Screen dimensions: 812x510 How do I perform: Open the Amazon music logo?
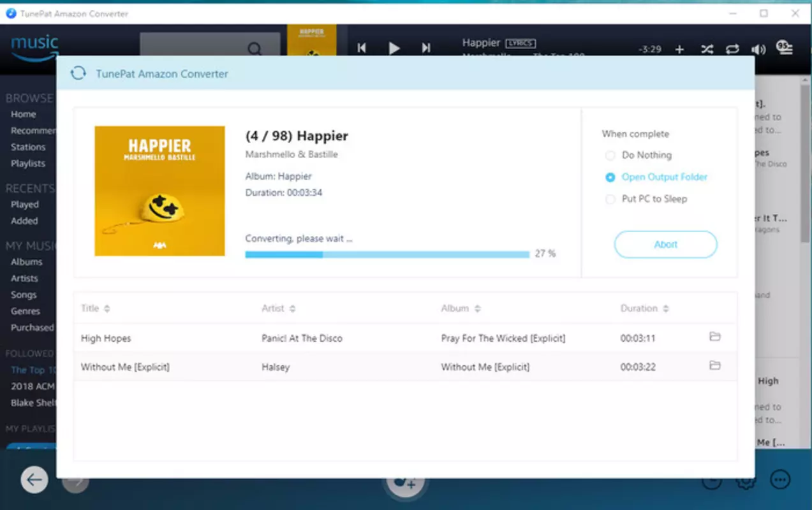pyautogui.click(x=34, y=47)
